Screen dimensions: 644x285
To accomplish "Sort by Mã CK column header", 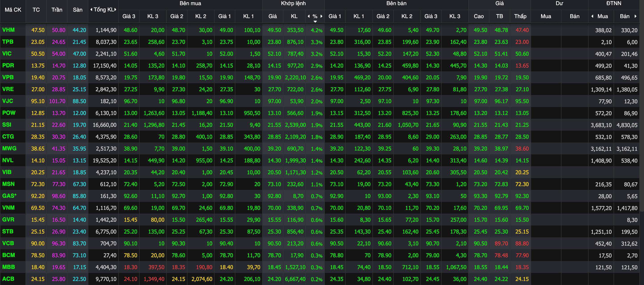I will (x=13, y=10).
